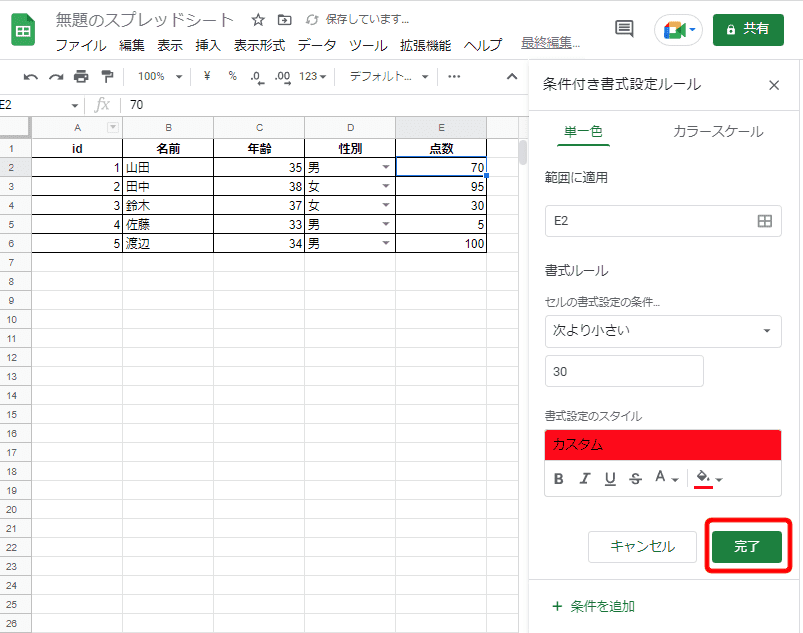Viewport: 803px width, 633px height.
Task: Click the Undo icon in the toolbar
Action: tap(32, 76)
